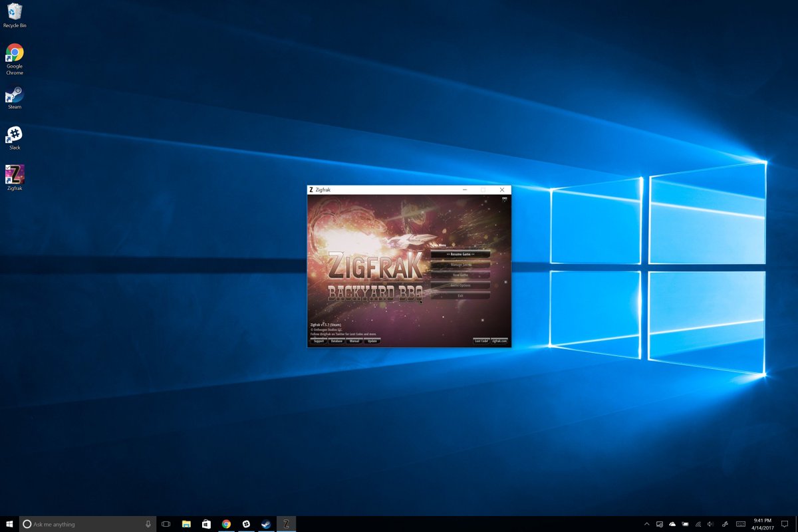Choose Exit in the Zigfrak main menu
Image resolution: width=798 pixels, height=532 pixels.
pyautogui.click(x=460, y=295)
